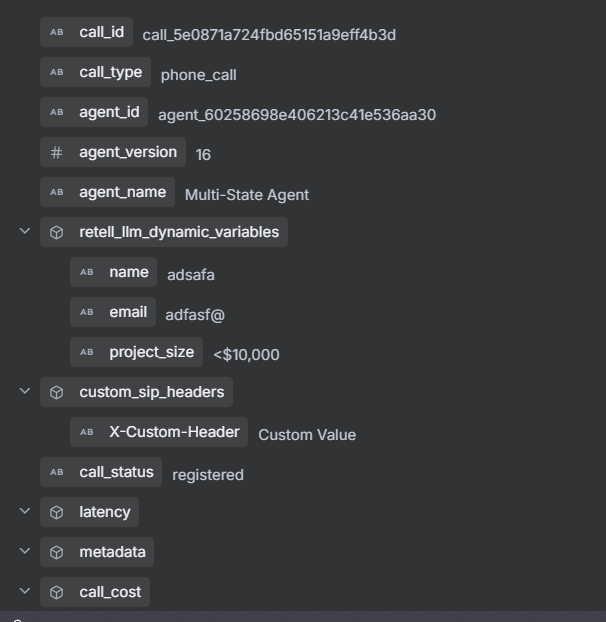Click the cube icon beside latency
The image size is (606, 622).
point(57,512)
